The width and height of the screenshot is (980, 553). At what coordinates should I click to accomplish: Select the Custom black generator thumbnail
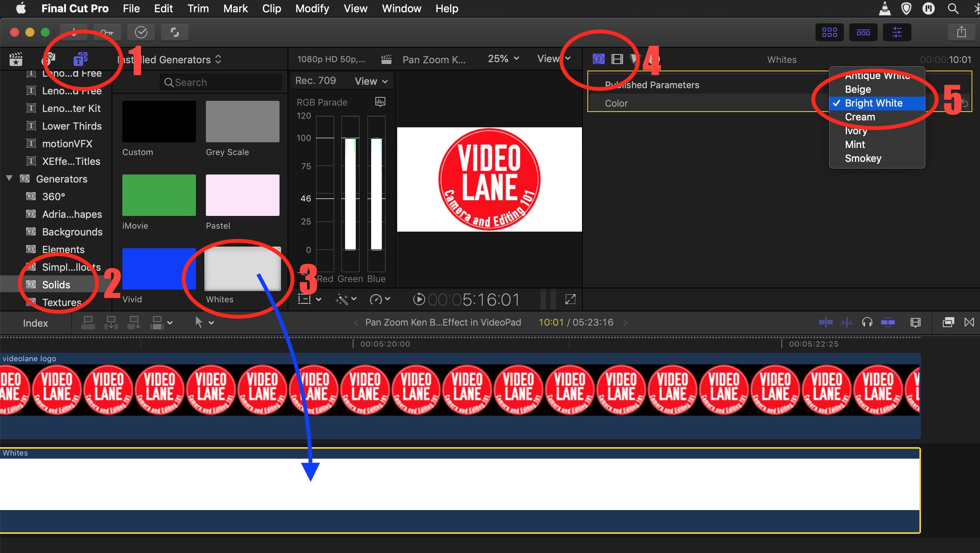(159, 122)
